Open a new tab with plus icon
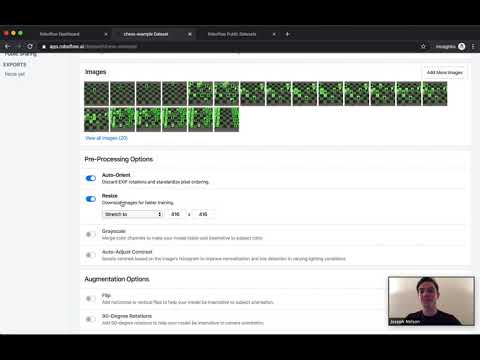 [287, 34]
